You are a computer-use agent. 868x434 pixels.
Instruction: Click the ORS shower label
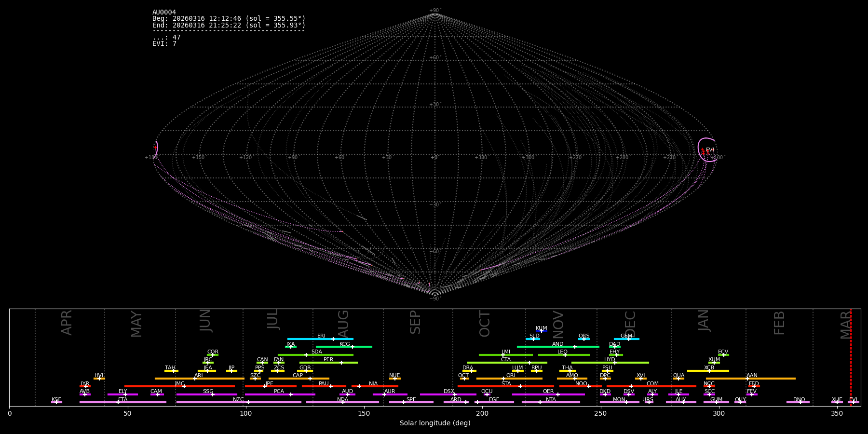click(x=584, y=336)
